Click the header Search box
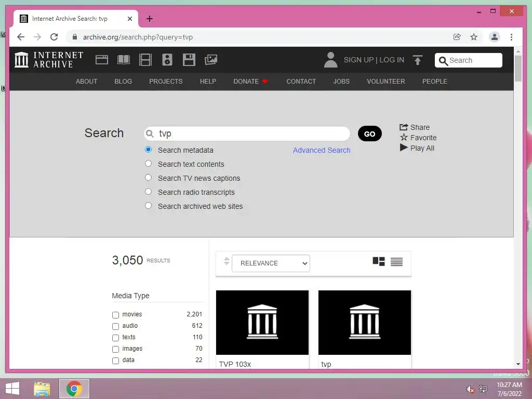This screenshot has height=399, width=532. 469,60
